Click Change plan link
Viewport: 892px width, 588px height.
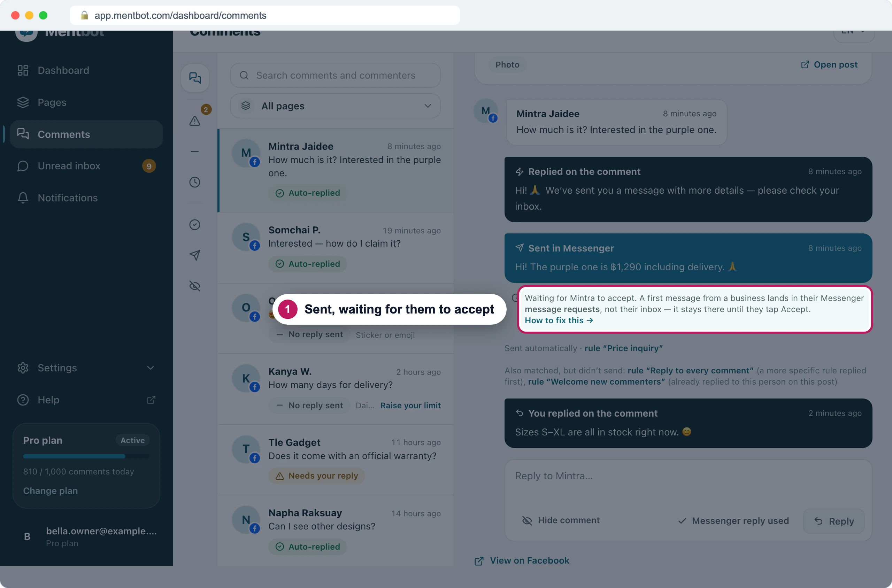coord(50,491)
